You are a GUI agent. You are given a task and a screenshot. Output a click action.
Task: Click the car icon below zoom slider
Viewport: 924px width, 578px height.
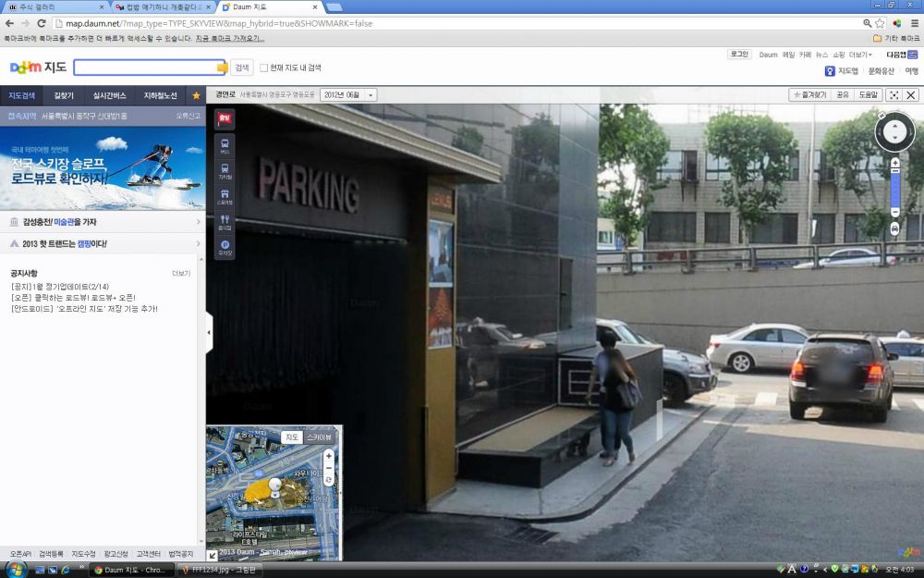[x=894, y=228]
